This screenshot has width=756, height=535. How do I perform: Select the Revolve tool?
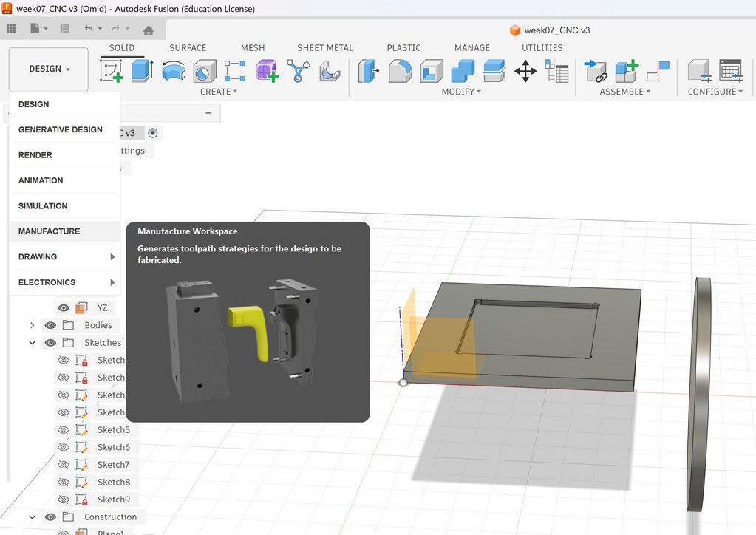coord(173,72)
